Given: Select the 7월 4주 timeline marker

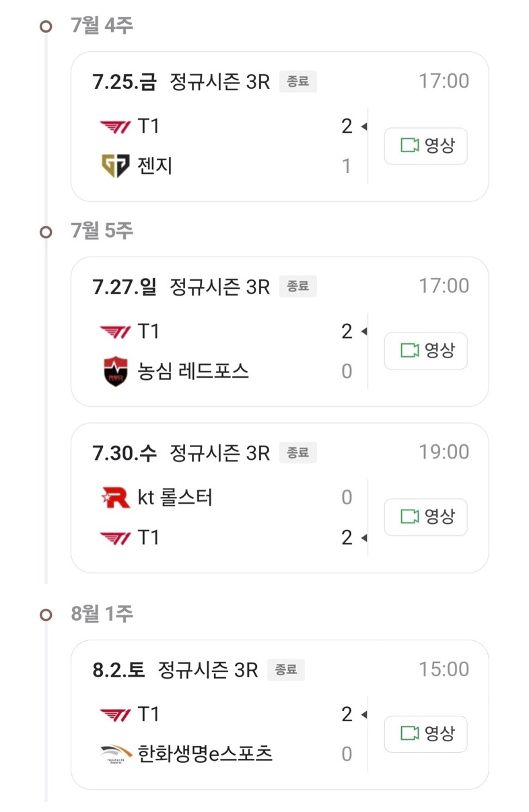Looking at the screenshot, I should click(46, 26).
